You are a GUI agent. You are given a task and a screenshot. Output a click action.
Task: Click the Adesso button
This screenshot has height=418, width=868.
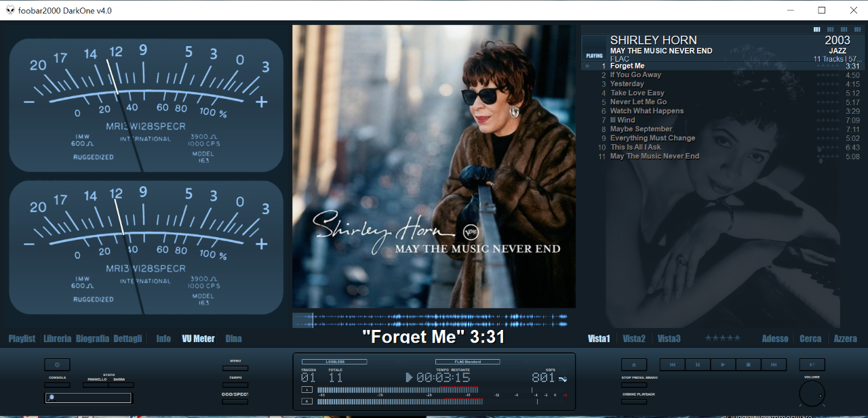pos(775,339)
